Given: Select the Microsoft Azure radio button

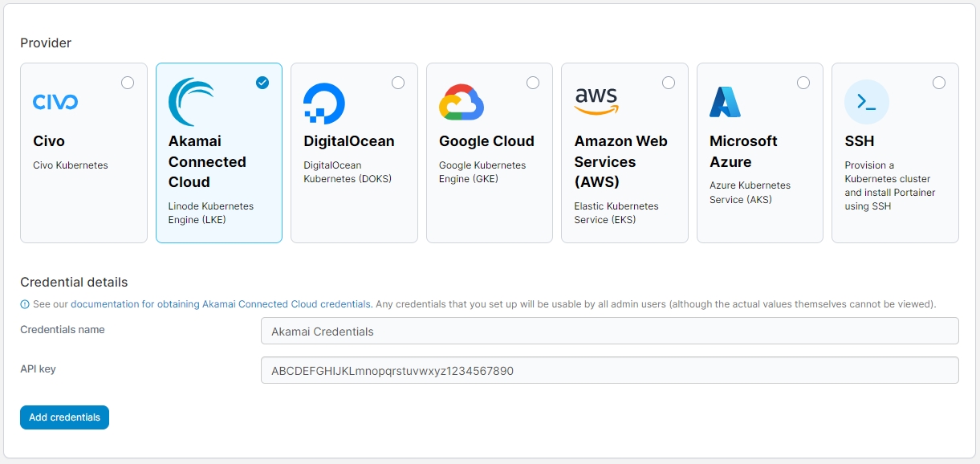Looking at the screenshot, I should pyautogui.click(x=803, y=83).
